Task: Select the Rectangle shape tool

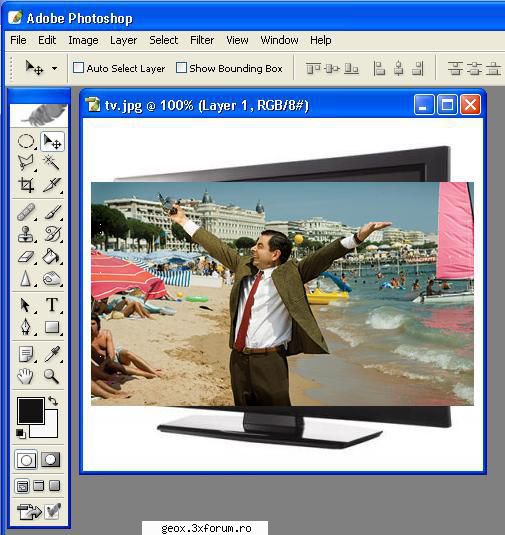Action: point(52,327)
